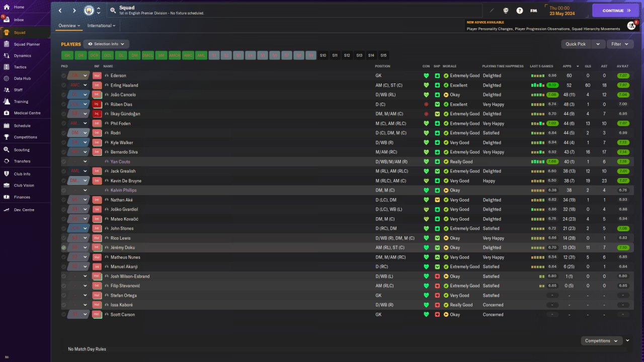Screen dimensions: 644x362
Task: Toggle the pick checkbox for Kevin De Bruyne
Action: [64, 181]
